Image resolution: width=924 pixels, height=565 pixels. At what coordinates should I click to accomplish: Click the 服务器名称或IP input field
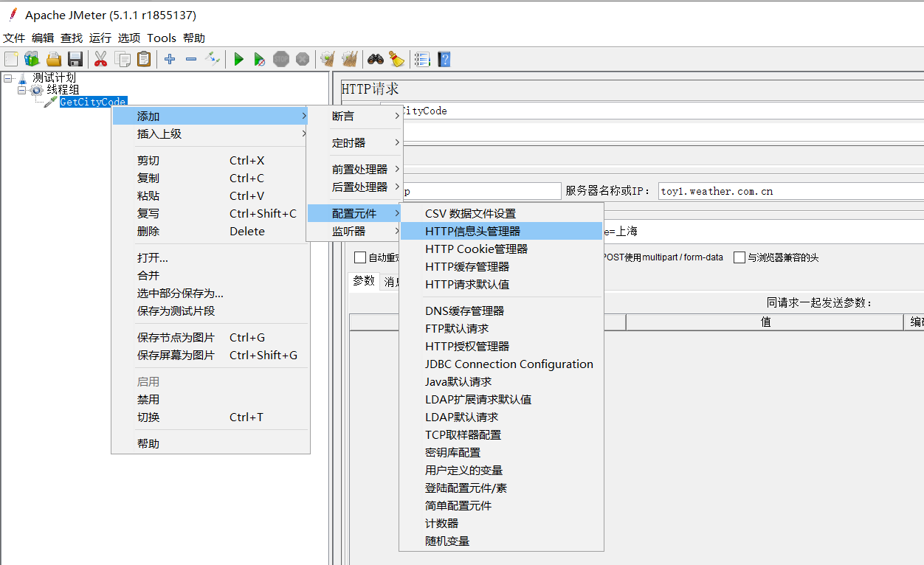click(790, 191)
